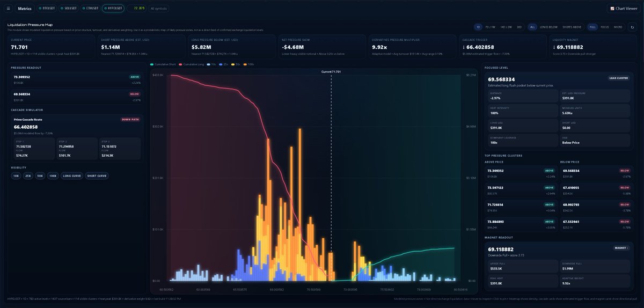Toggle 10X leverage visibility

click(16, 175)
